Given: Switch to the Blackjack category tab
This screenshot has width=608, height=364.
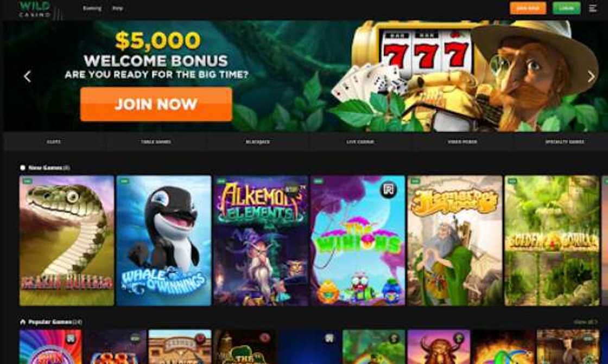Looking at the screenshot, I should coord(258,142).
